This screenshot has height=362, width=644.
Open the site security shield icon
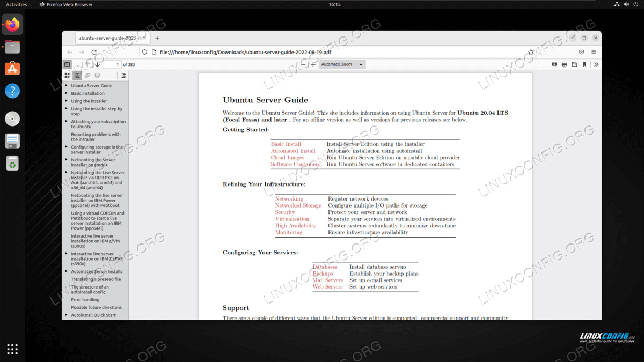144,52
